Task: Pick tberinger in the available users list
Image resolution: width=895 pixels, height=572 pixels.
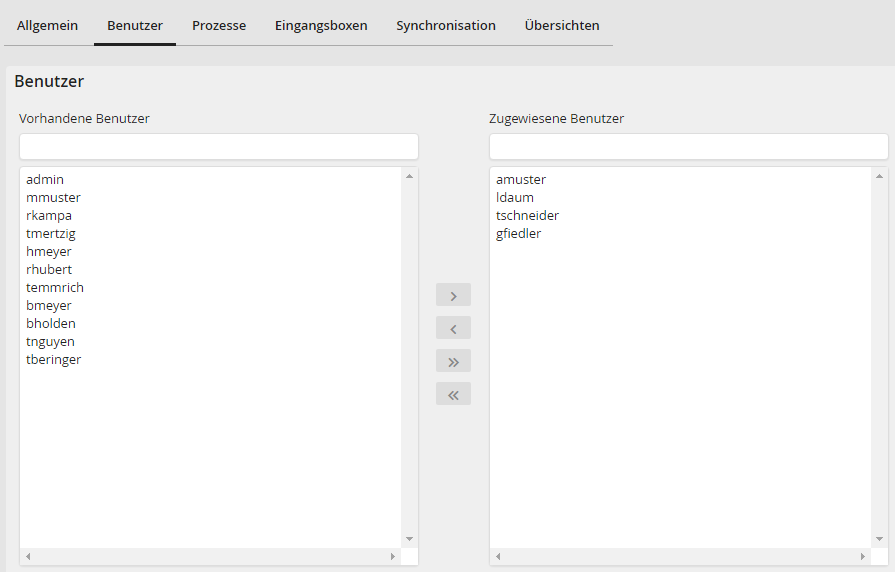Action: (x=54, y=360)
